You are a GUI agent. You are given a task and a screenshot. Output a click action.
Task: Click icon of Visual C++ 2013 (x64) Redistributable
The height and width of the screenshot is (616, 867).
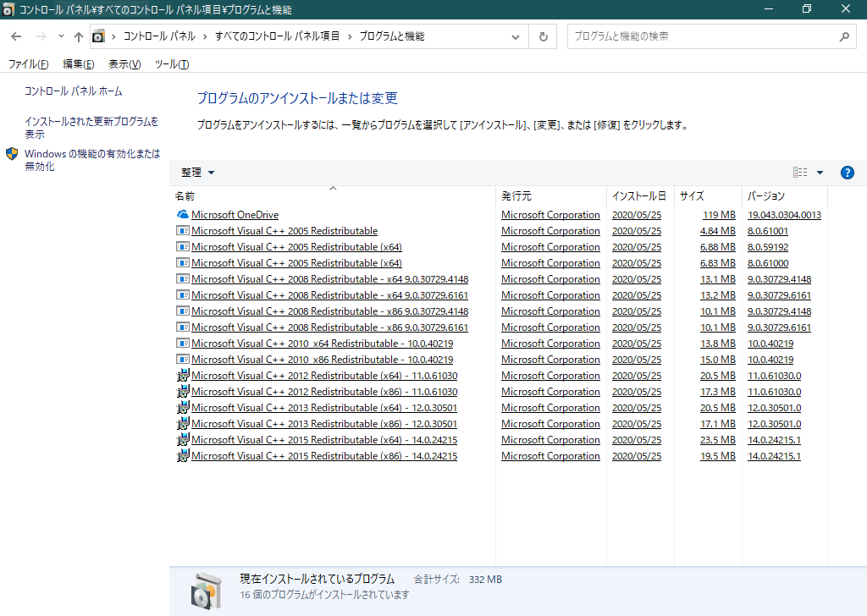[183, 407]
